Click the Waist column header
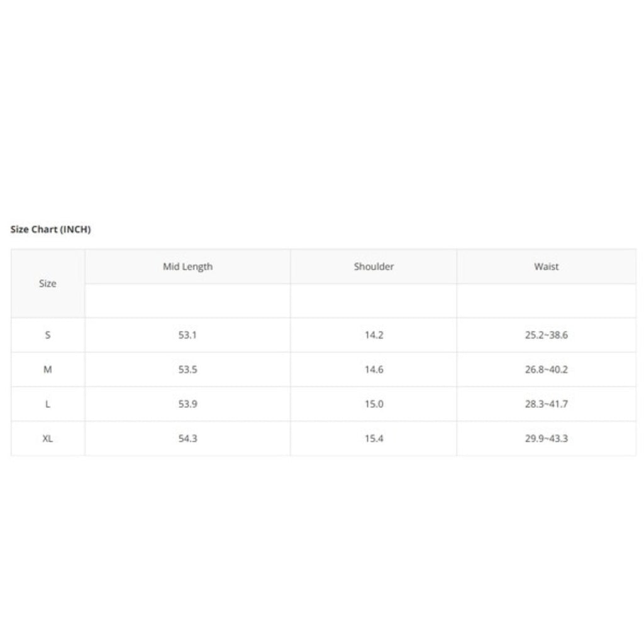The image size is (644, 644). point(546,267)
